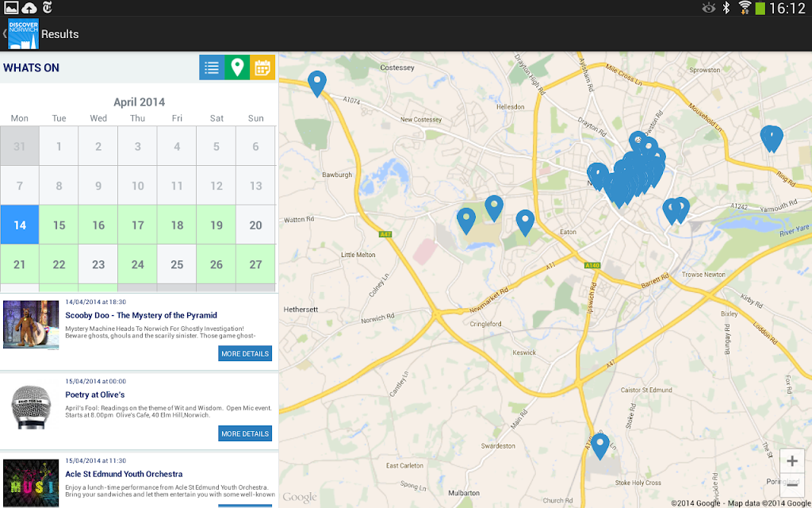Tap the Discover Norwich app logo
The height and width of the screenshot is (508, 812).
23,34
